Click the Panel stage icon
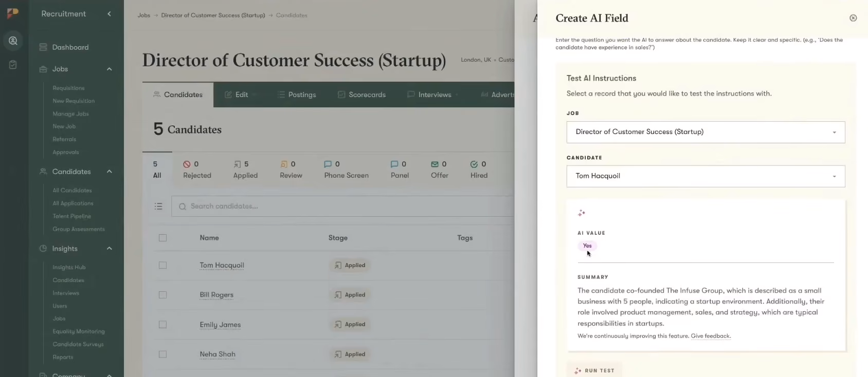Screen dimensions: 868x377 pos(394,164)
